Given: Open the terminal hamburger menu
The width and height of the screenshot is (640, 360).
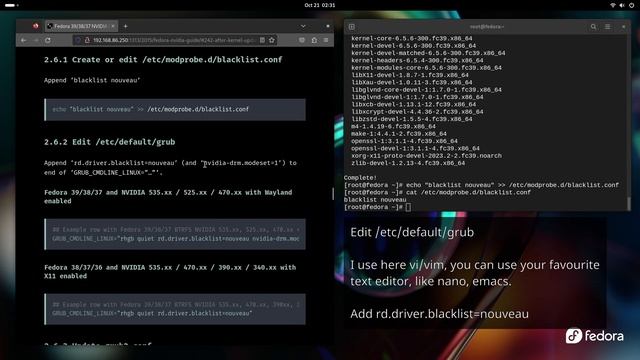Looking at the screenshot, I should pyautogui.click(x=607, y=27).
